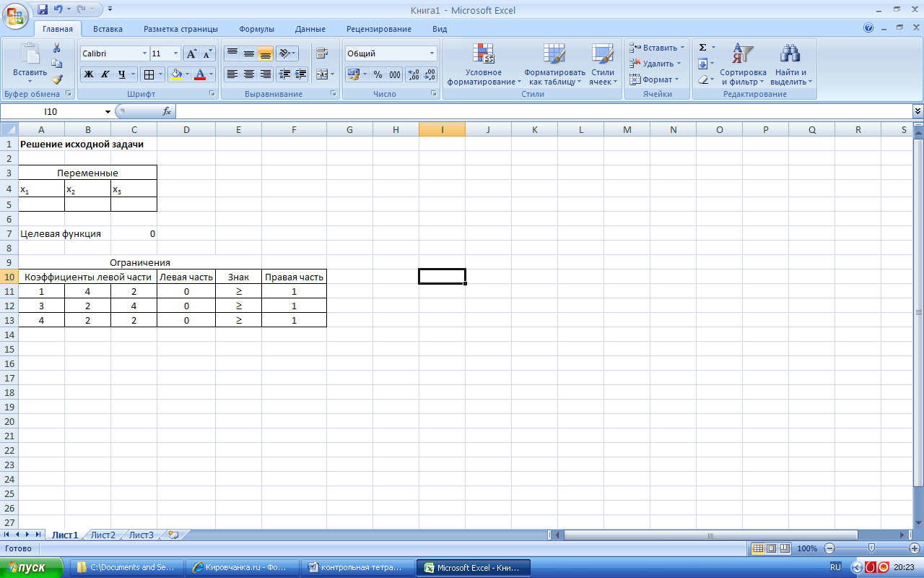Screen dimensions: 924x578
Task: Align text to top of cell
Action: coord(232,53)
